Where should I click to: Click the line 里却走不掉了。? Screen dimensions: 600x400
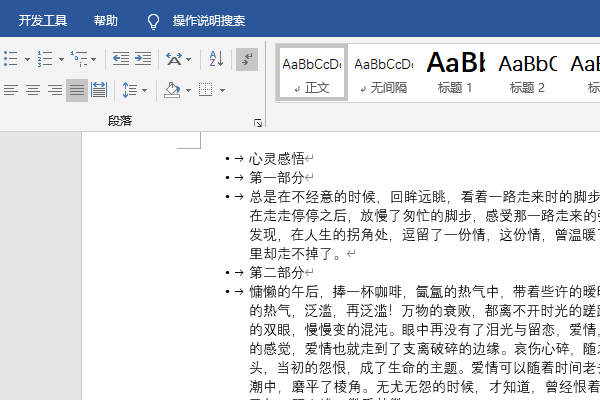(294, 253)
